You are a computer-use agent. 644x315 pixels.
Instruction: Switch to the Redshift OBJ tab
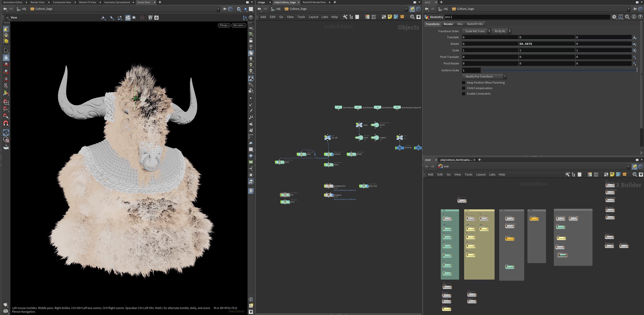click(475, 24)
